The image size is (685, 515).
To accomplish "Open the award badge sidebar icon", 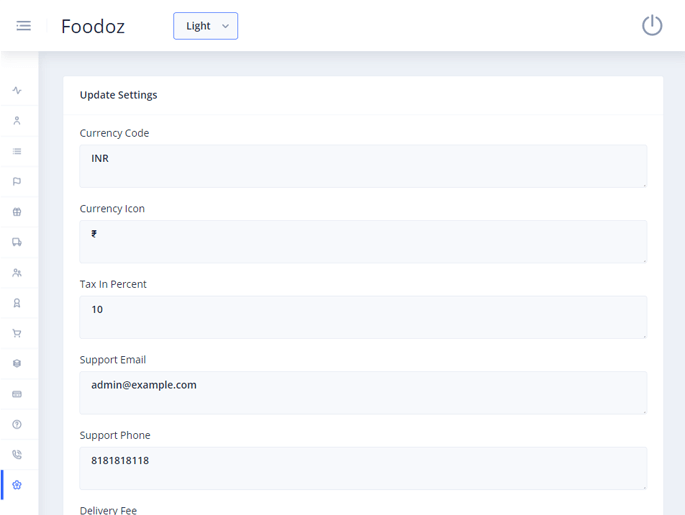I will pos(17,303).
